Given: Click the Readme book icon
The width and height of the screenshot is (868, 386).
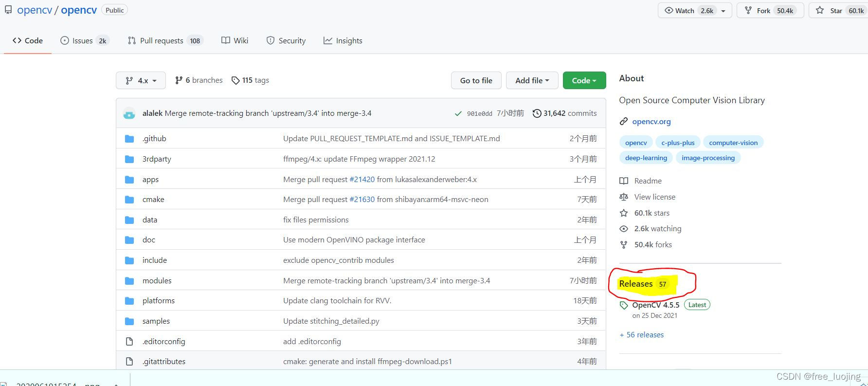Looking at the screenshot, I should coord(624,181).
